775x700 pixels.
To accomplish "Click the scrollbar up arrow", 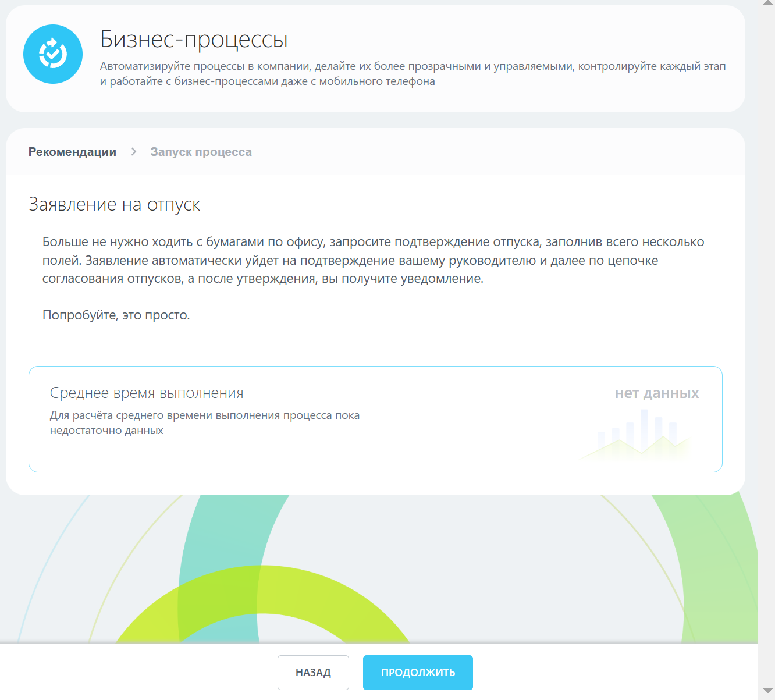I will click(768, 4).
